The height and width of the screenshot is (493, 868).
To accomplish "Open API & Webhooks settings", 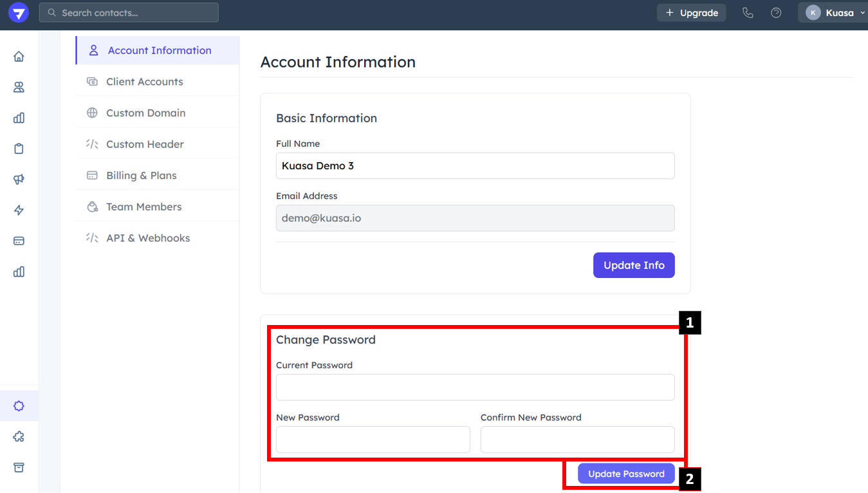I will pyautogui.click(x=147, y=238).
